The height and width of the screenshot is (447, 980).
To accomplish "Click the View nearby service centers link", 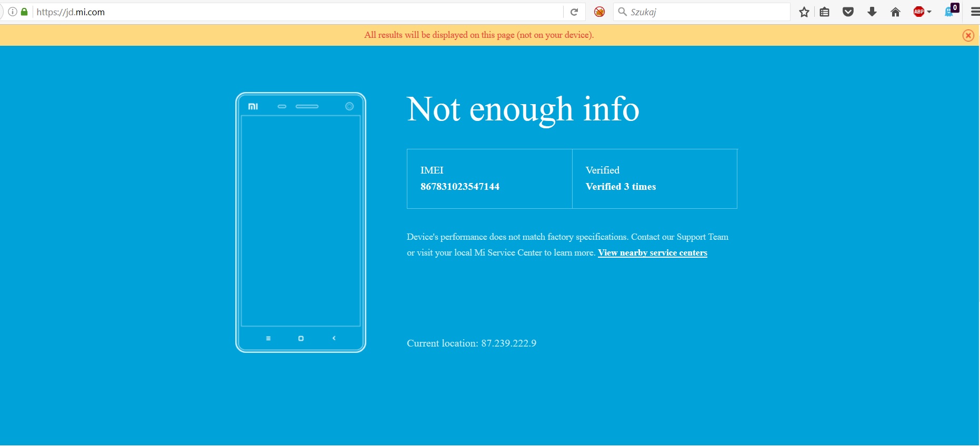I will 652,253.
